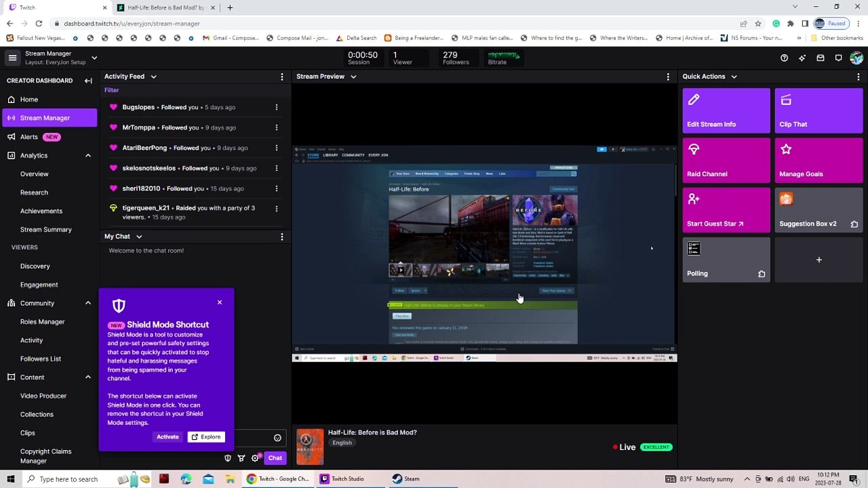Open options for sheri182010 follow event
This screenshot has height=488, width=868.
pyautogui.click(x=277, y=188)
